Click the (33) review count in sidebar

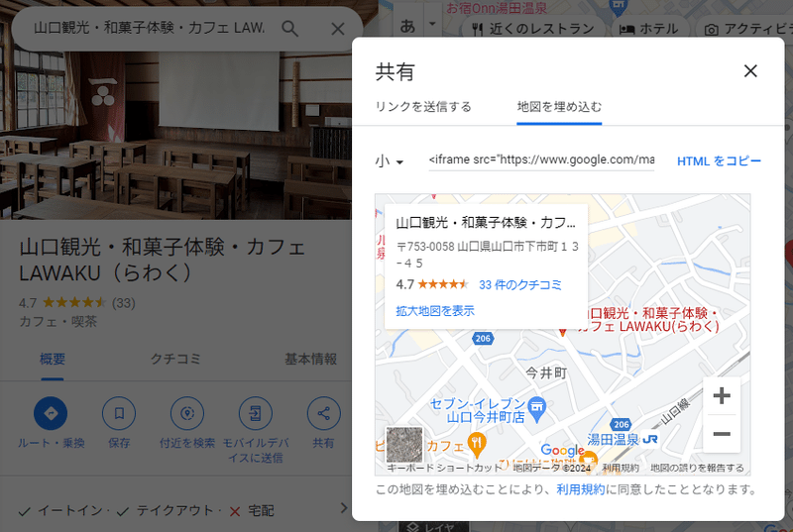point(123,303)
